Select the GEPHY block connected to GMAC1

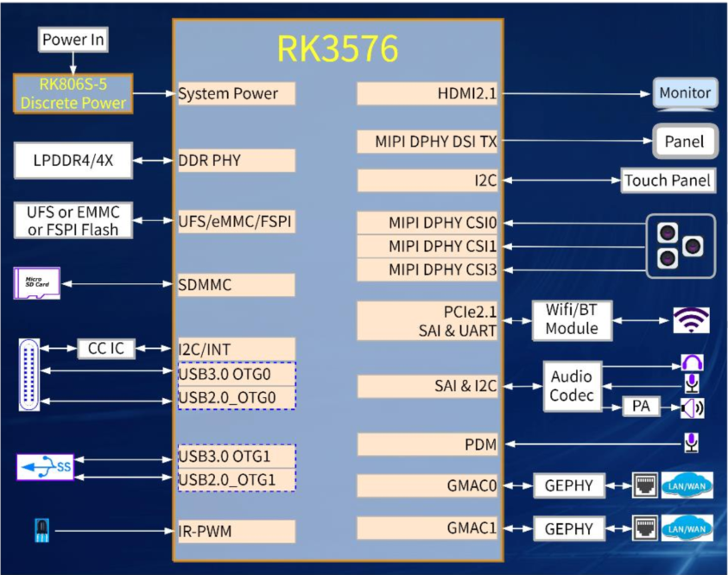coord(569,528)
